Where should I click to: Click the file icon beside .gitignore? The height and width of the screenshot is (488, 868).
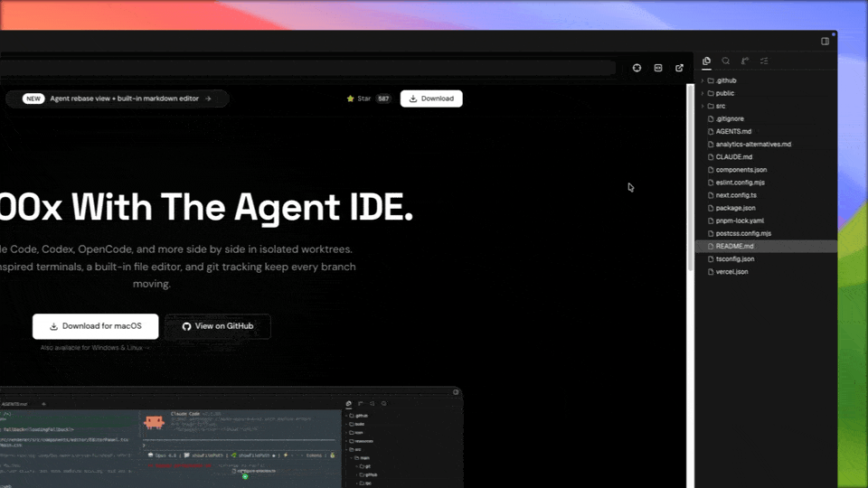click(711, 119)
